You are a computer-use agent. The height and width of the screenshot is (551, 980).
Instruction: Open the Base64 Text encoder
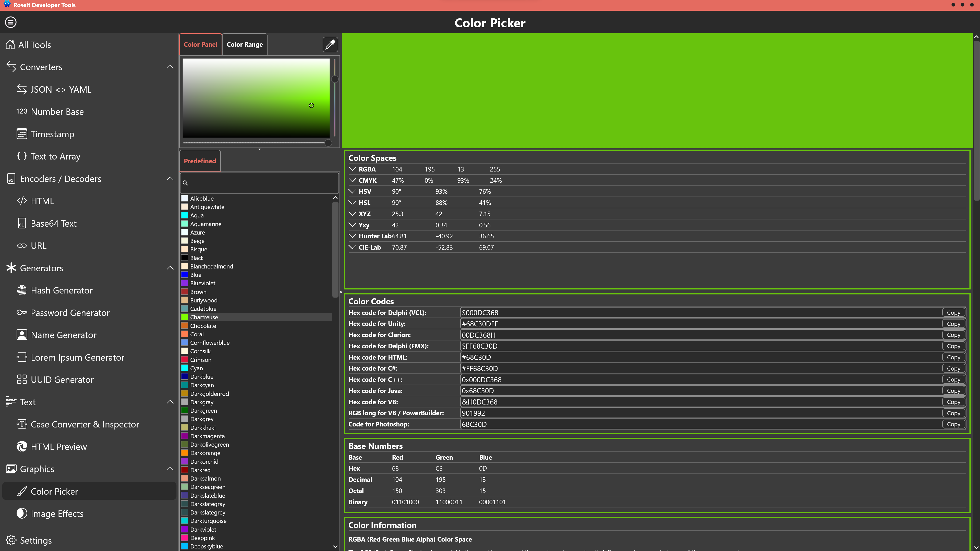pos(54,223)
